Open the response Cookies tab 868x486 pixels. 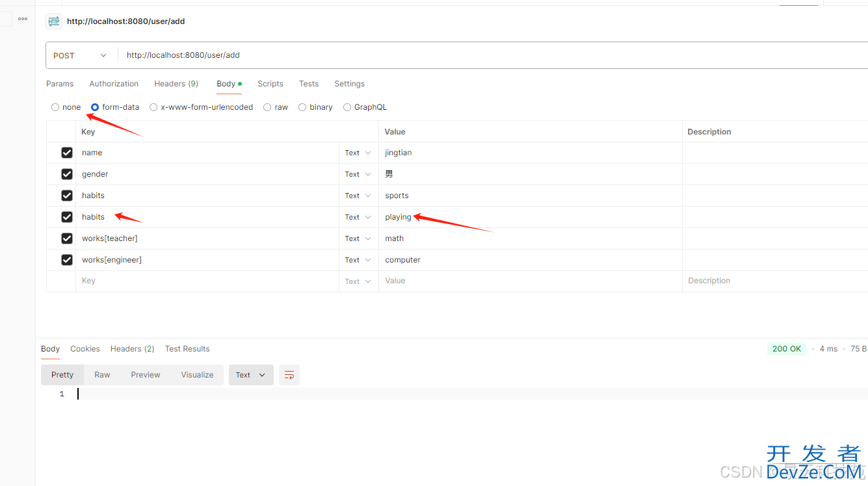[85, 349]
